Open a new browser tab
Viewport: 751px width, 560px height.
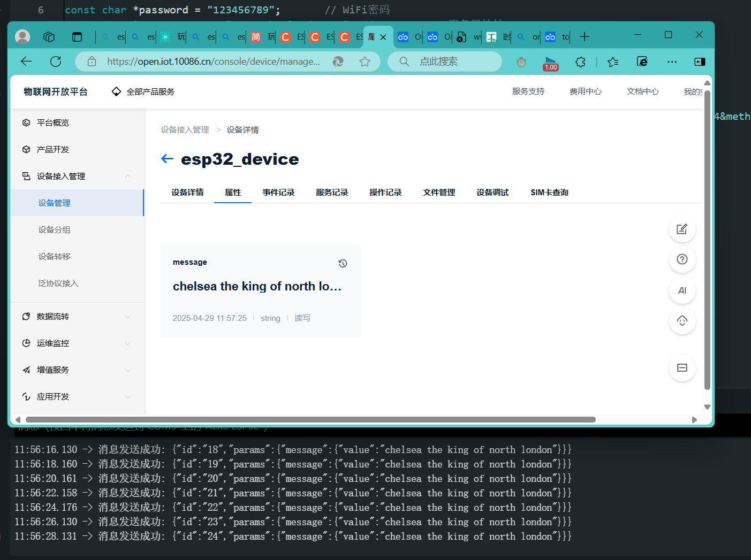click(585, 36)
